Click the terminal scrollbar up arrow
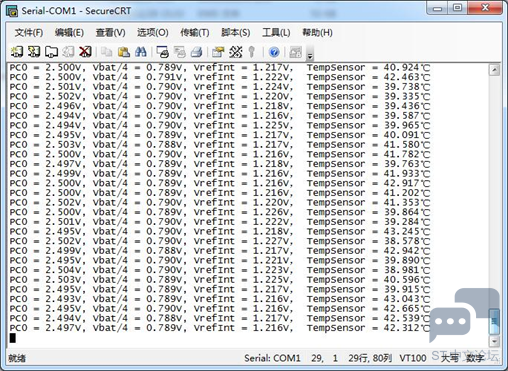This screenshot has height=371, width=508. tap(494, 70)
